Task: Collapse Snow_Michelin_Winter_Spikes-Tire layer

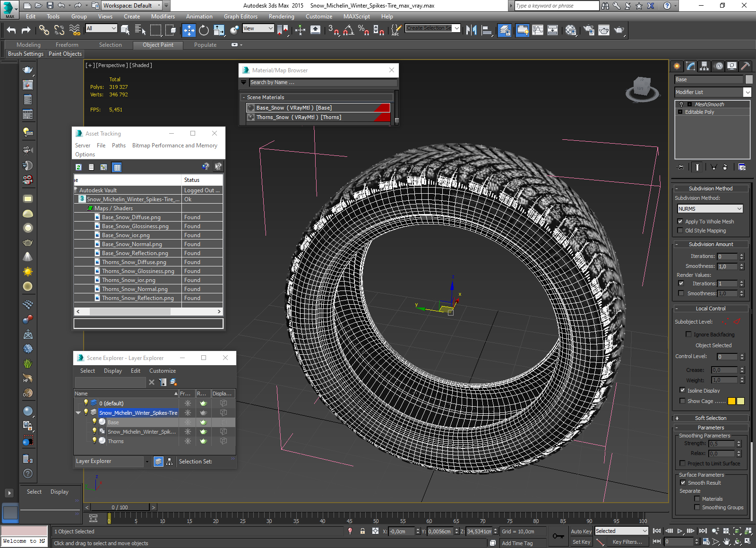Action: pyautogui.click(x=78, y=412)
